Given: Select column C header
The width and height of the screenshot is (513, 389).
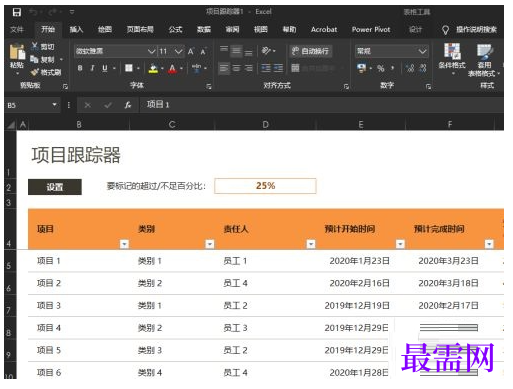Looking at the screenshot, I should point(172,125).
